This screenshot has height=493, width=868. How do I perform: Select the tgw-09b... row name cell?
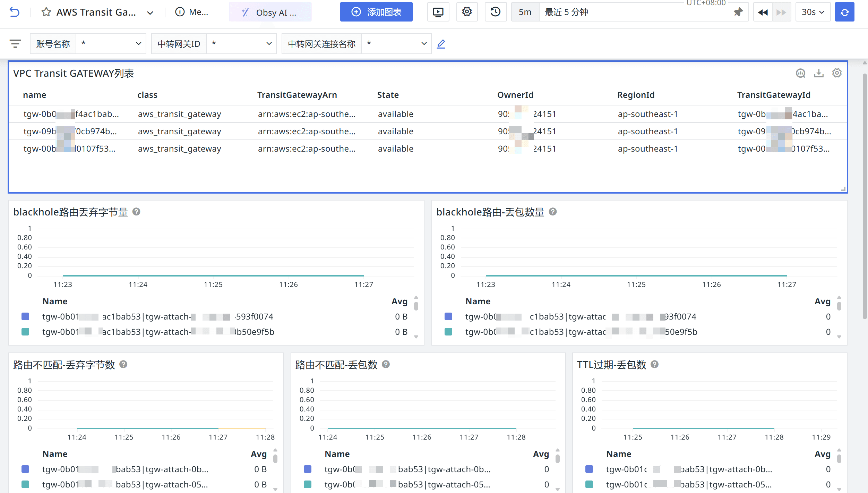[70, 131]
